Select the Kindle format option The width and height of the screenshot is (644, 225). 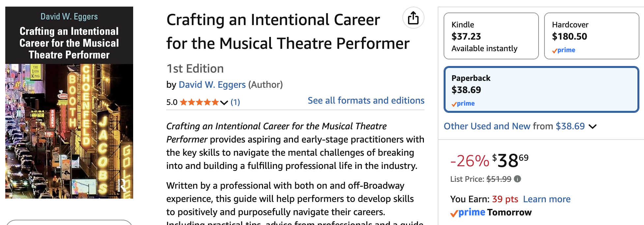(x=491, y=36)
